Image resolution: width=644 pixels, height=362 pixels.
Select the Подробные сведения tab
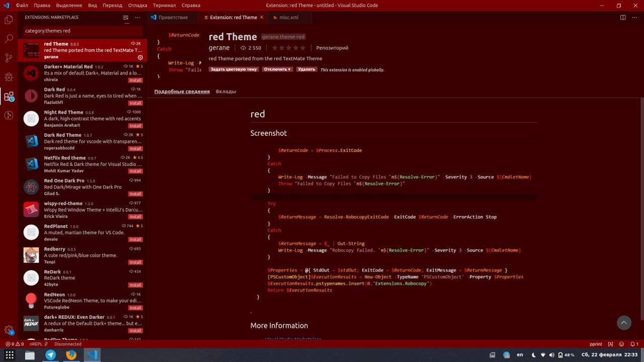182,92
